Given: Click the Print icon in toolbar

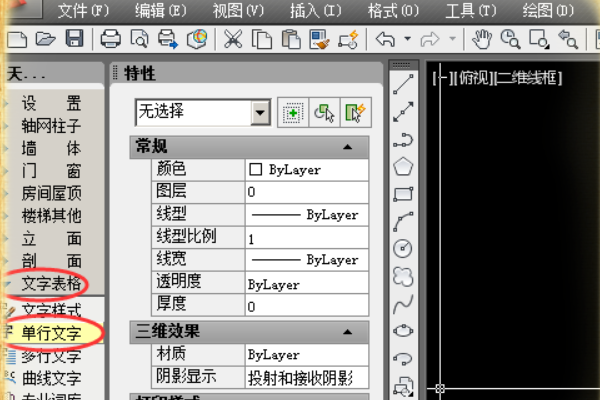Looking at the screenshot, I should point(111,39).
